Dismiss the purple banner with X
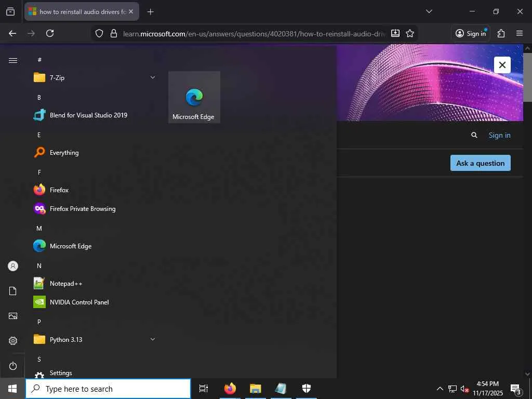532x399 pixels. tap(502, 65)
